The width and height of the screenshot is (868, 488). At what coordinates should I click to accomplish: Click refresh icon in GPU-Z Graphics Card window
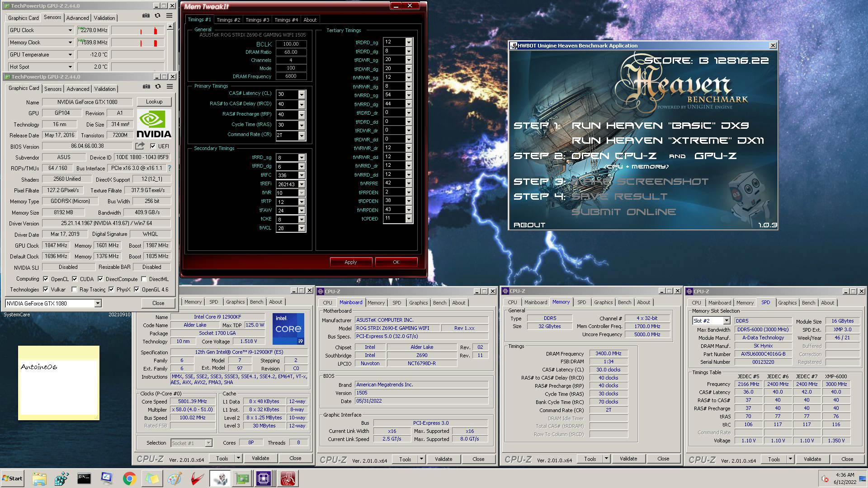point(158,86)
